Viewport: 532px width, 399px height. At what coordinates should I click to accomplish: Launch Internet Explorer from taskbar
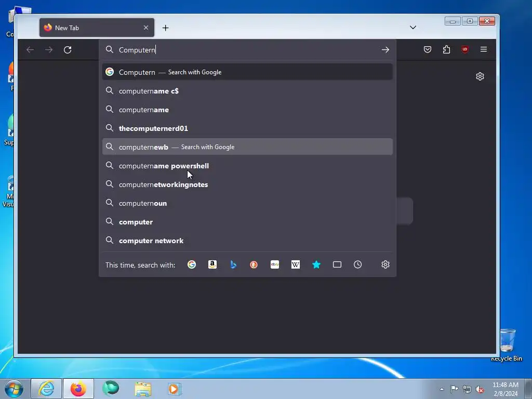tap(46, 389)
